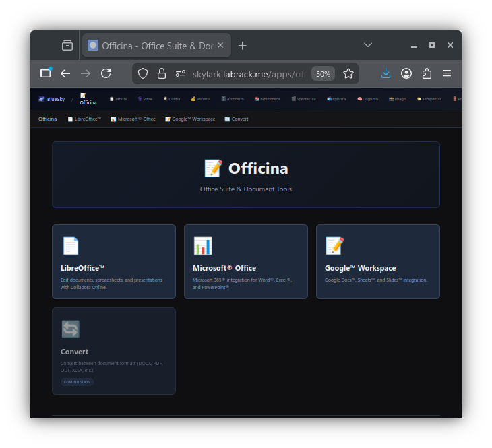This screenshot has height=448, width=492.
Task: Click the Microsoft 365 integration description
Action: click(x=242, y=284)
